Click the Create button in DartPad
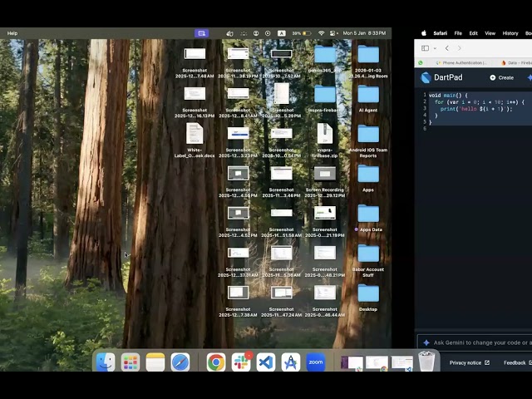This screenshot has height=399, width=532. [501, 77]
